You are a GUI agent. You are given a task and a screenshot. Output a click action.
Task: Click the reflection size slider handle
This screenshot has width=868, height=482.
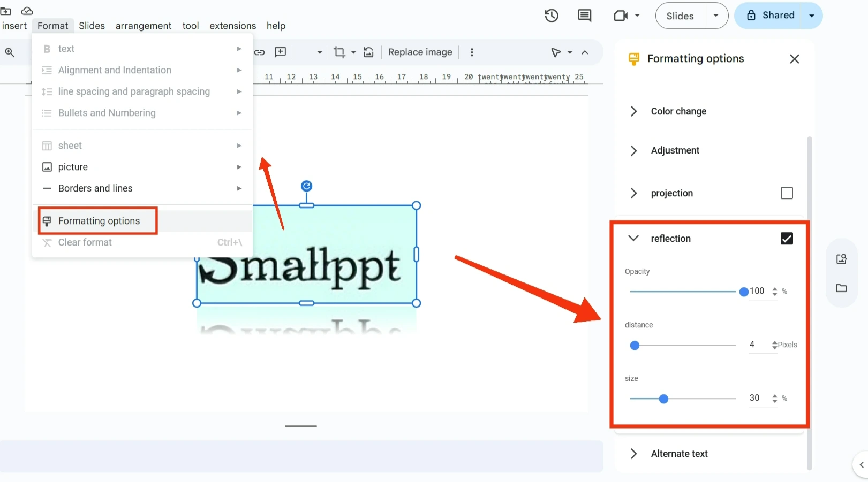[663, 399]
